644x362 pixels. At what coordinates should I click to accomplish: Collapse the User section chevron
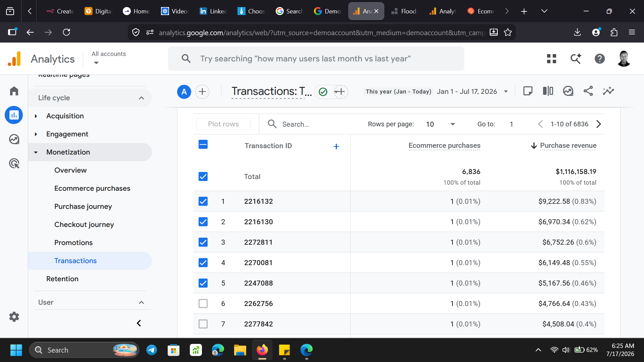142,302
